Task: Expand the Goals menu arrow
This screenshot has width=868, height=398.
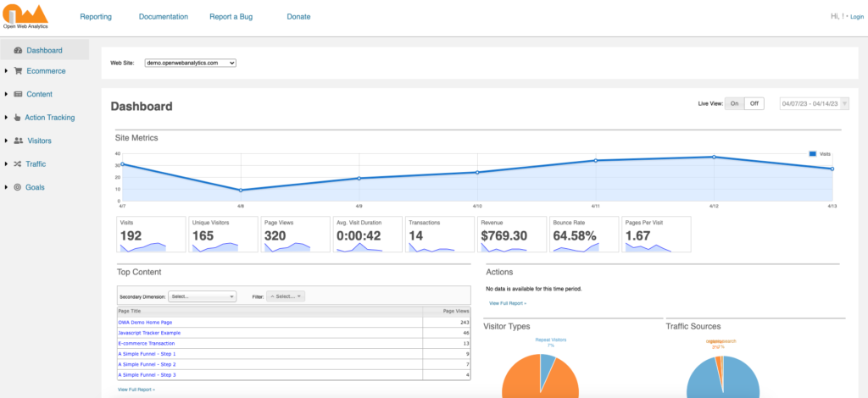Action: [x=6, y=187]
